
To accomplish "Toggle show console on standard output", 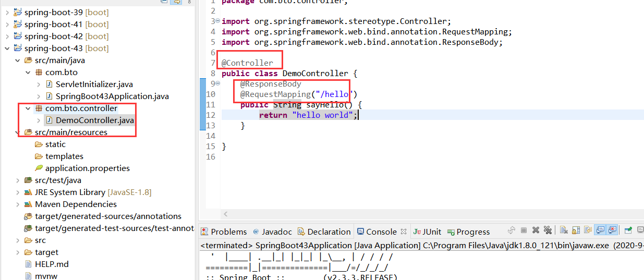I will pos(600,230).
